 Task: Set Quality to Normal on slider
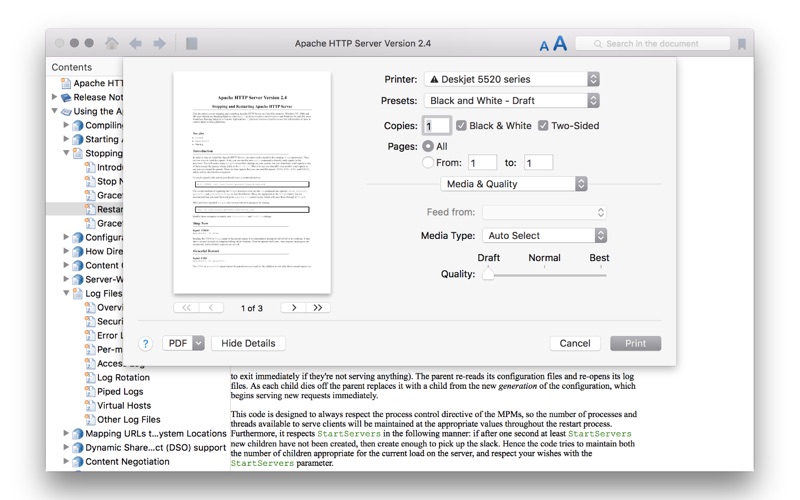544,275
